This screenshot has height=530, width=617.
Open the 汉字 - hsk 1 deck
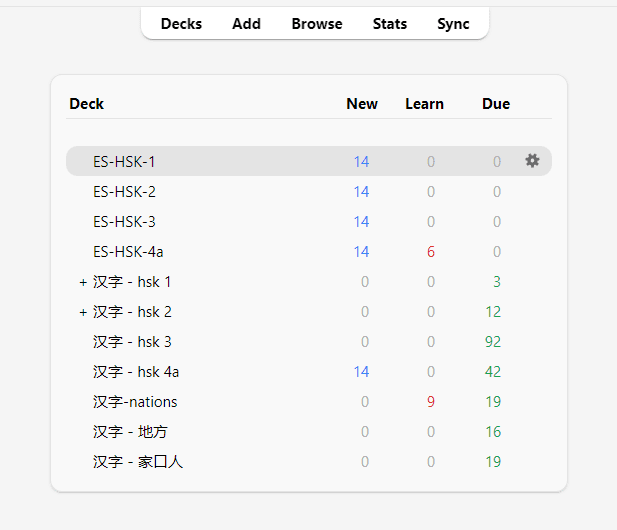click(x=132, y=282)
